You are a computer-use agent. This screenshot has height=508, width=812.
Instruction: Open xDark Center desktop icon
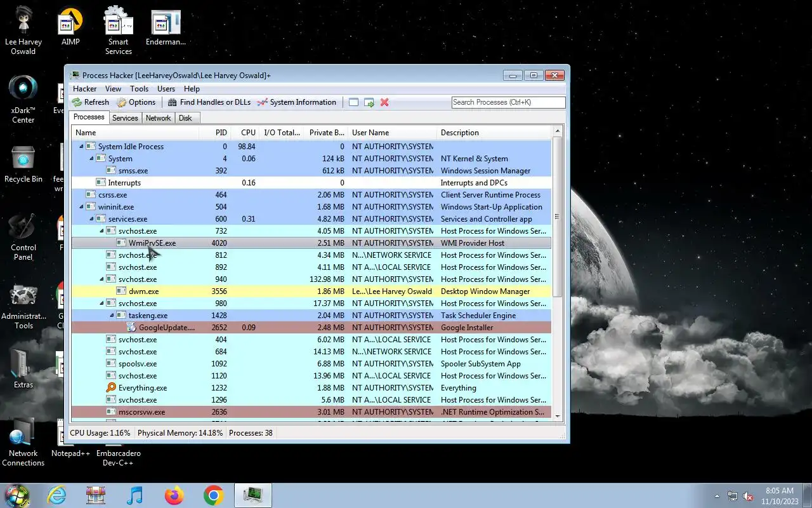[23, 99]
